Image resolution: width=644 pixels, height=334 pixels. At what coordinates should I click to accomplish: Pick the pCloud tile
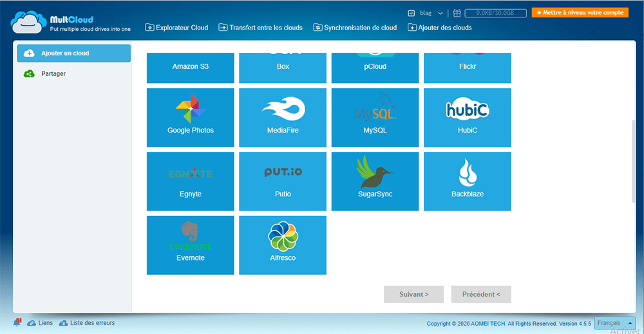point(375,68)
